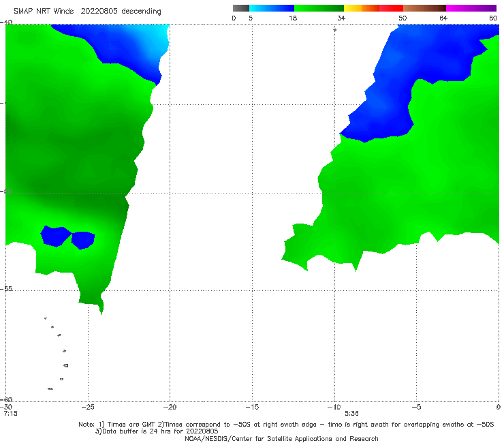
Task: Click the brown segment of the colorbar
Action: pyautogui.click(x=424, y=8)
